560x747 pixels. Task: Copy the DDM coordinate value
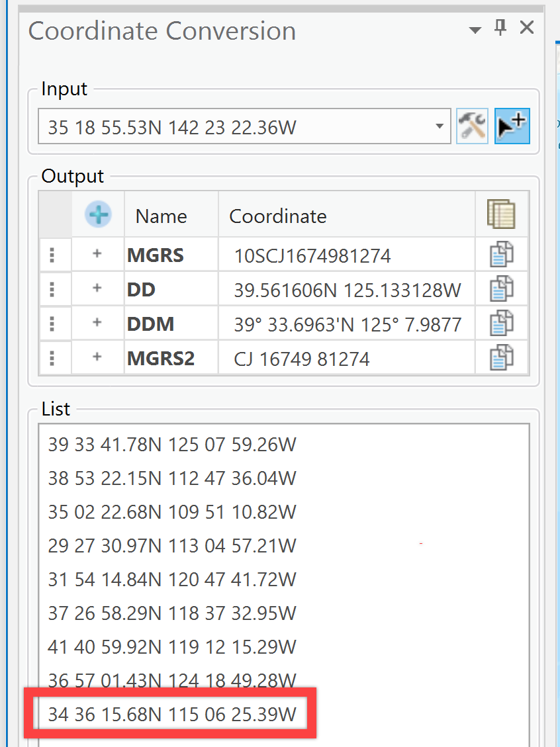(x=501, y=323)
